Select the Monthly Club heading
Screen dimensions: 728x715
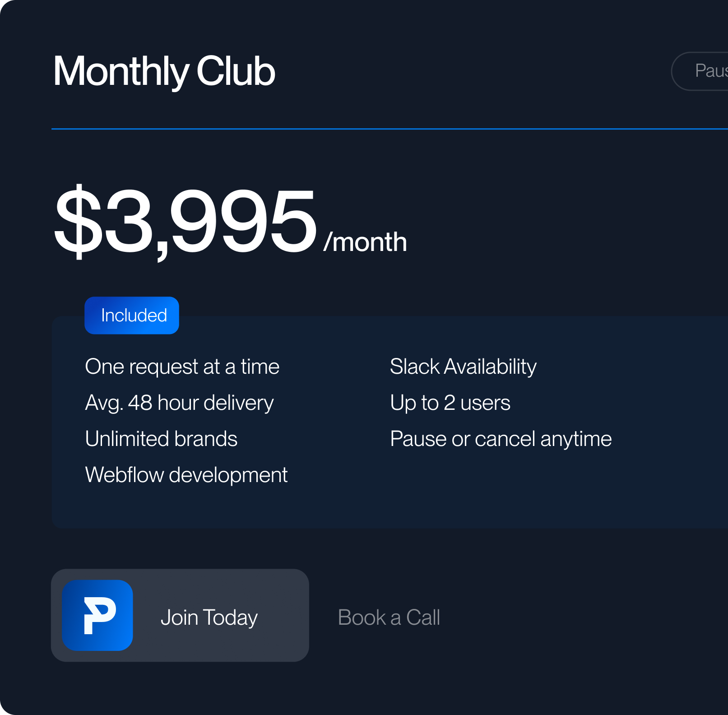click(x=164, y=71)
